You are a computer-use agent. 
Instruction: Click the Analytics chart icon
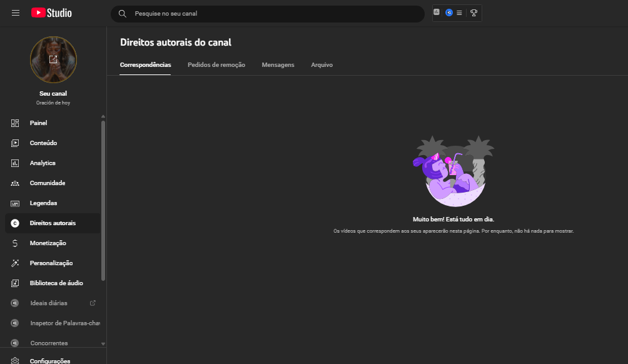15,163
